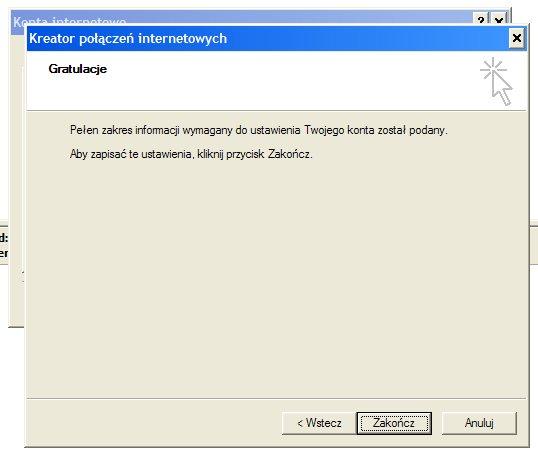This screenshot has height=455, width=538.
Task: Cancel the wizard with Anuluj
Action: click(x=479, y=423)
